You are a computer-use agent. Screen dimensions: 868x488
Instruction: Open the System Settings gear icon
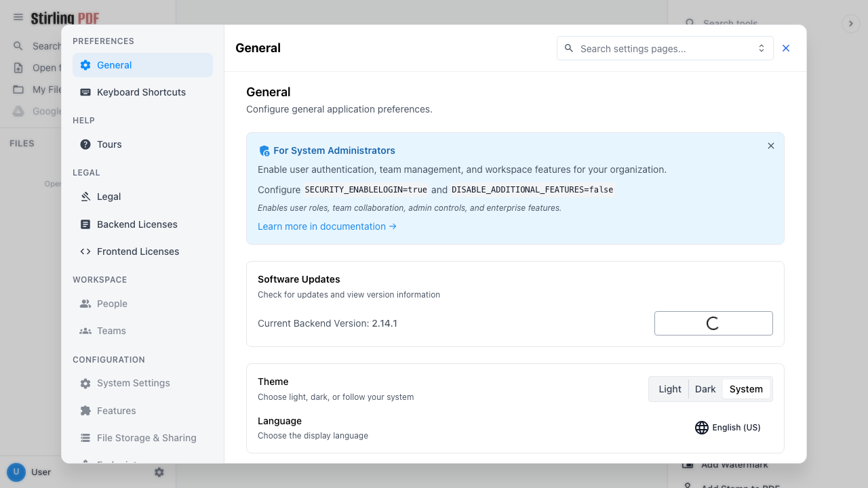pyautogui.click(x=85, y=383)
